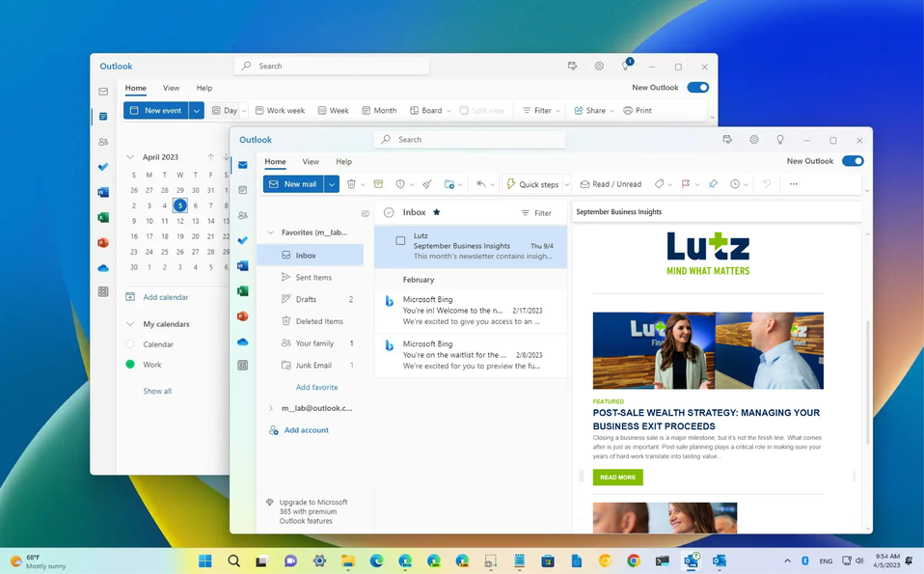Screen dimensions: 924x574
Task: Open OneDrive cloud in front window sidebar
Action: coord(243,342)
